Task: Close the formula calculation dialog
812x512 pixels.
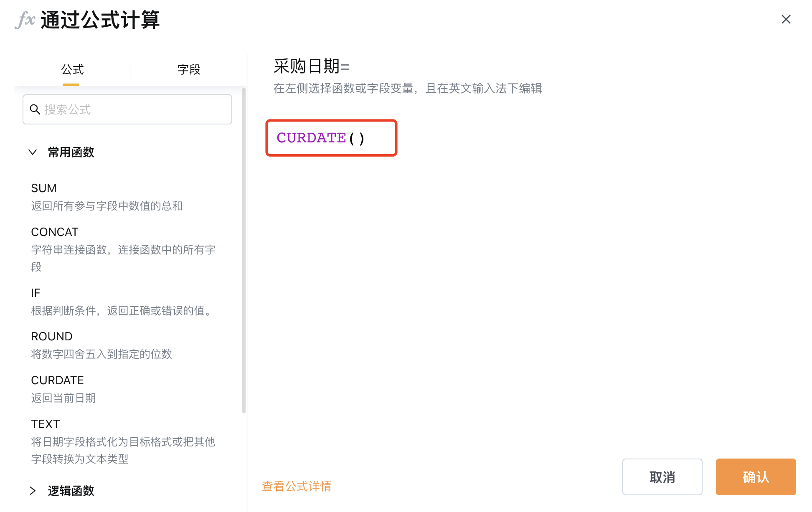Action: (786, 19)
